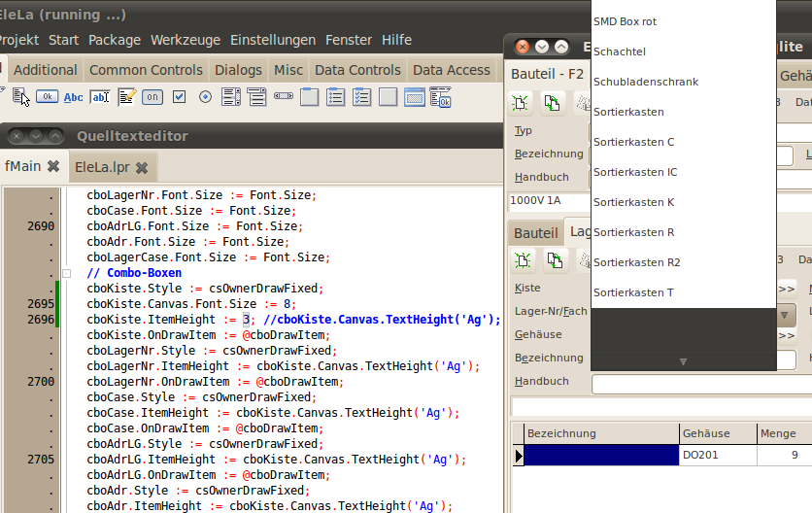Pick the TToggleBox 'on' component
This screenshot has width=812, height=513.
point(152,97)
